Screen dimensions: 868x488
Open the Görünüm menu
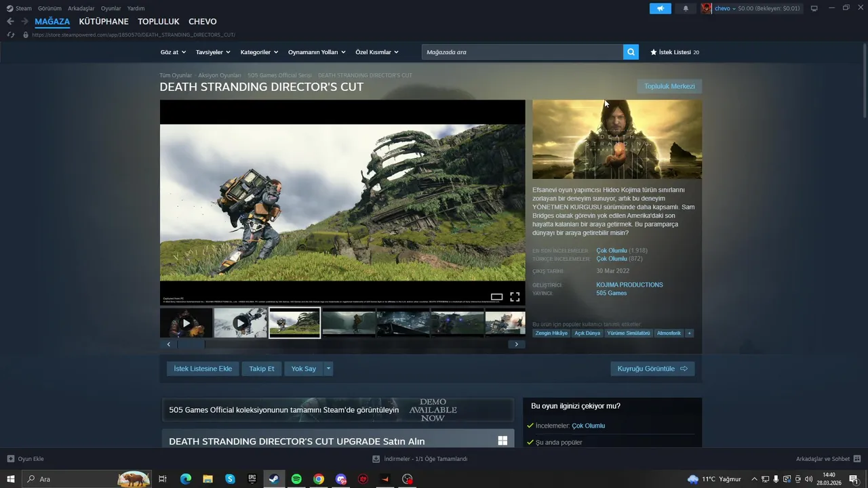[50, 8]
